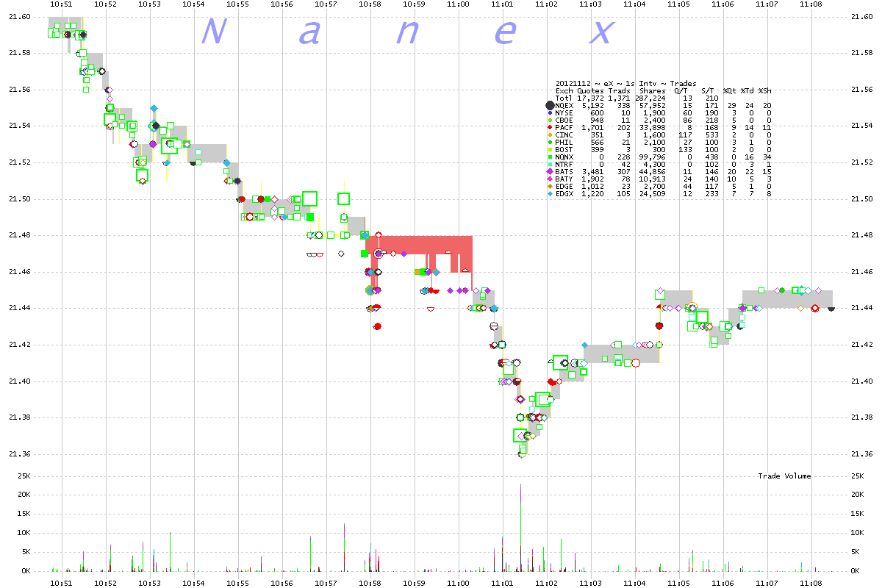
Task: Click the BATS purple diamond legend marker
Action: 550,171
